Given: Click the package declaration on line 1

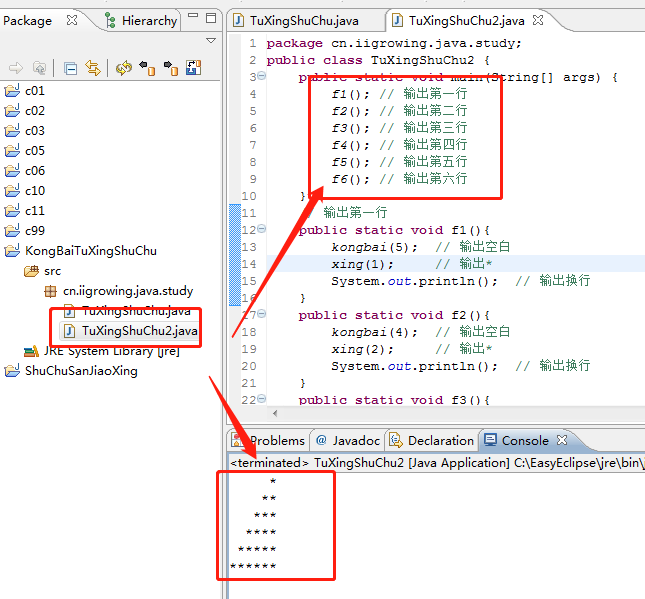Looking at the screenshot, I should point(394,44).
